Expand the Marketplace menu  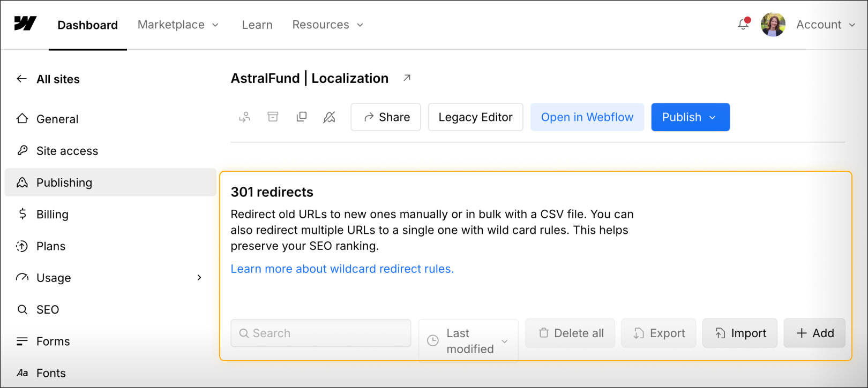tap(178, 25)
